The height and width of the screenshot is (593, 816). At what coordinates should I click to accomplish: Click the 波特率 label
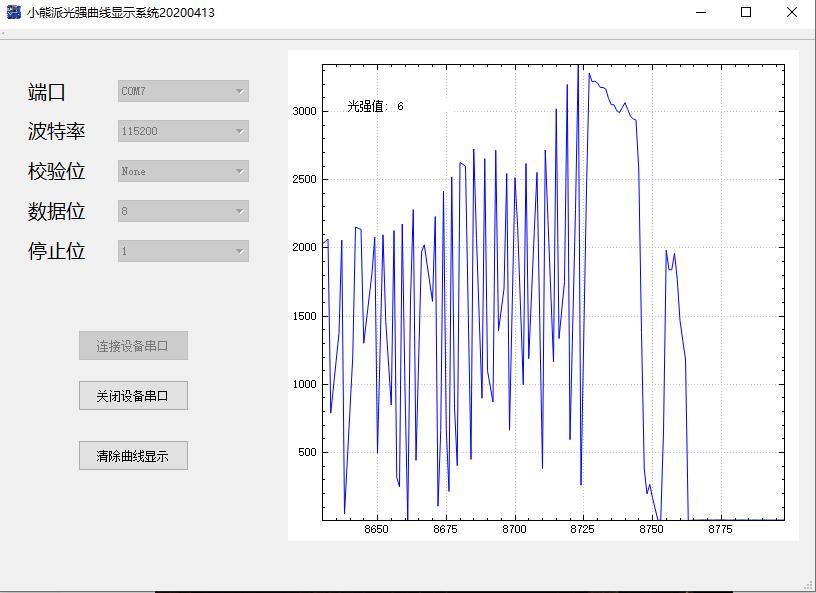point(56,131)
